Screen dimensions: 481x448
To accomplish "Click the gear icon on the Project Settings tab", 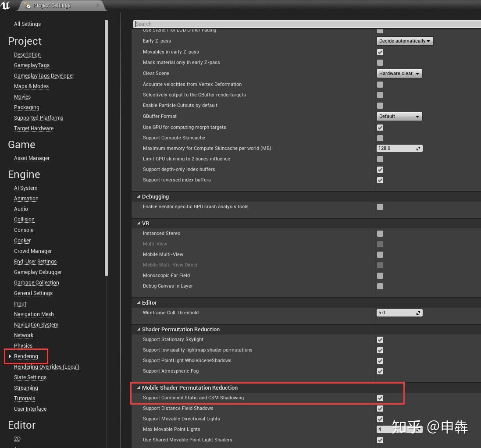I will tap(27, 5).
